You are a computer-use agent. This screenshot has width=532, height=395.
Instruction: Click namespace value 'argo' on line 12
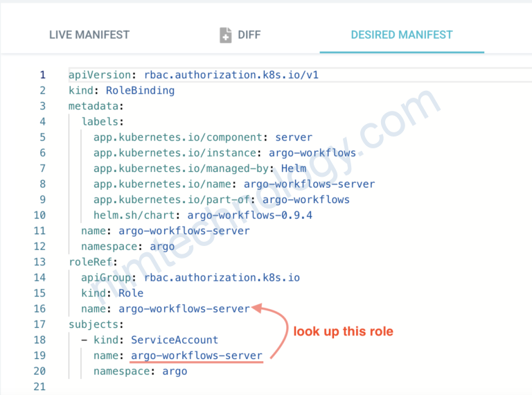coord(162,247)
